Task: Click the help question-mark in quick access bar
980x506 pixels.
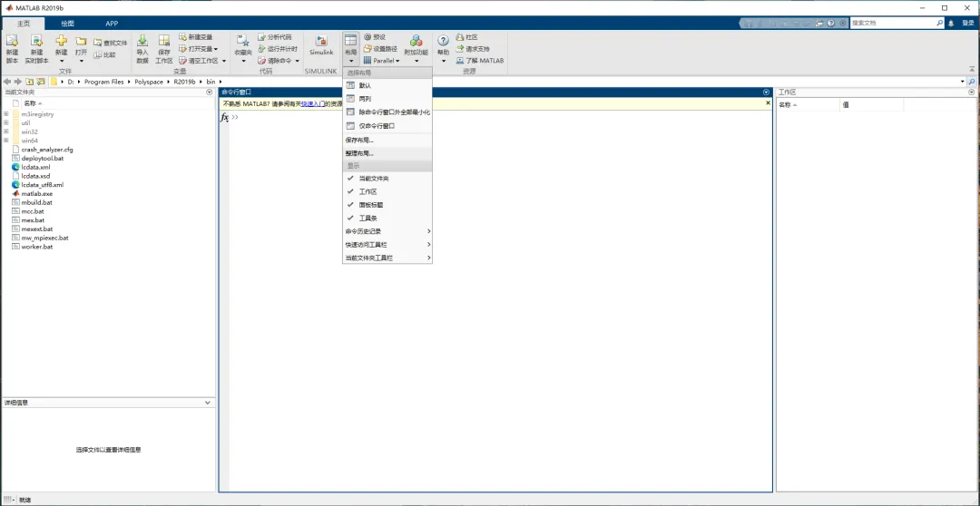Action: tap(831, 23)
